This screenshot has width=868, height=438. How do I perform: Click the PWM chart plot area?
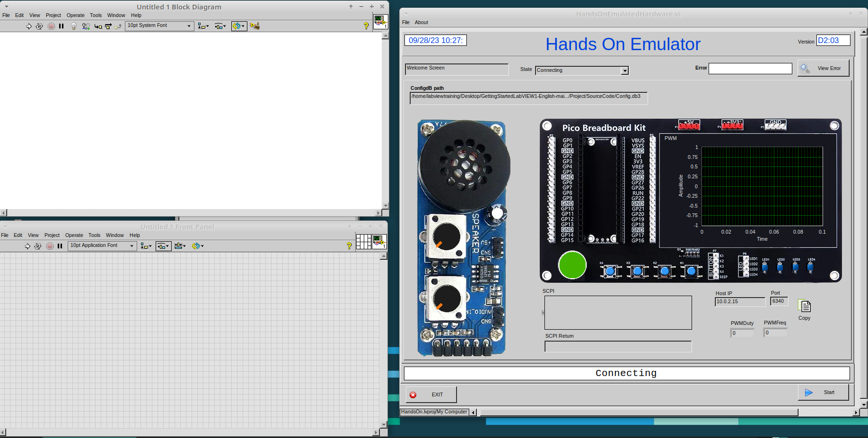[x=762, y=186]
